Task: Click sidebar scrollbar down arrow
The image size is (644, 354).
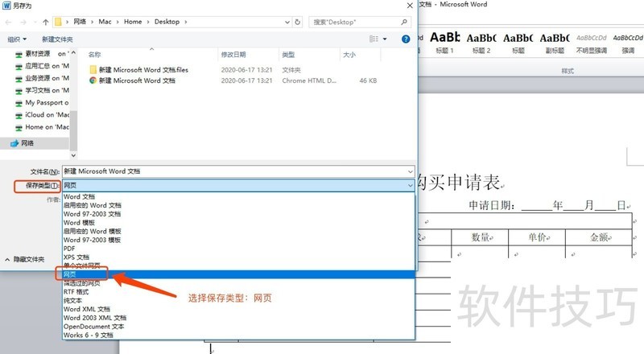Action: [73, 155]
